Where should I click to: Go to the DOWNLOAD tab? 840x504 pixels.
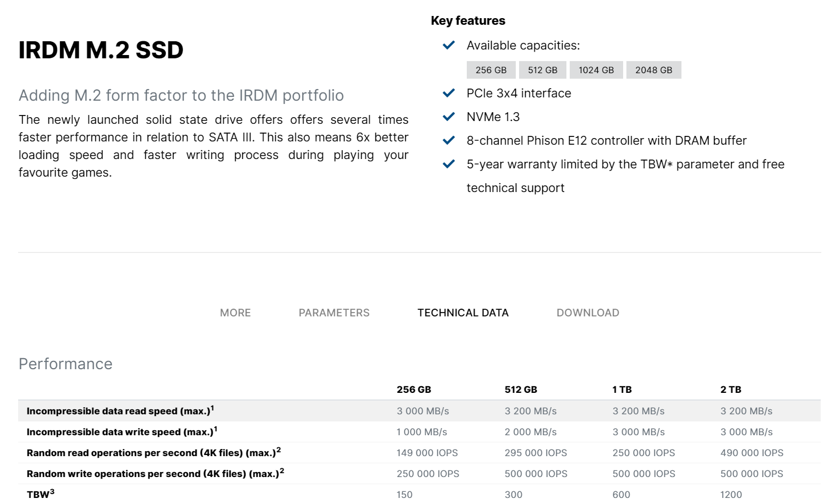[588, 313]
